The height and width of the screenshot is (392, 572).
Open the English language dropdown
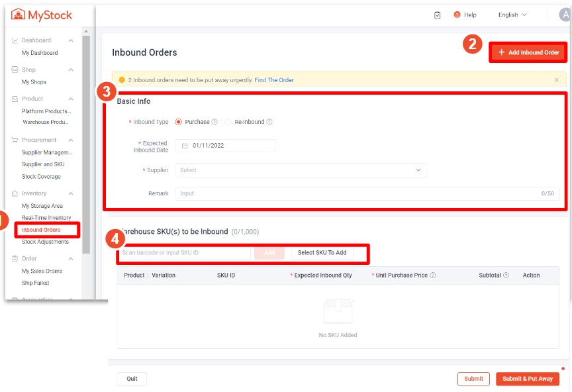[x=512, y=15]
